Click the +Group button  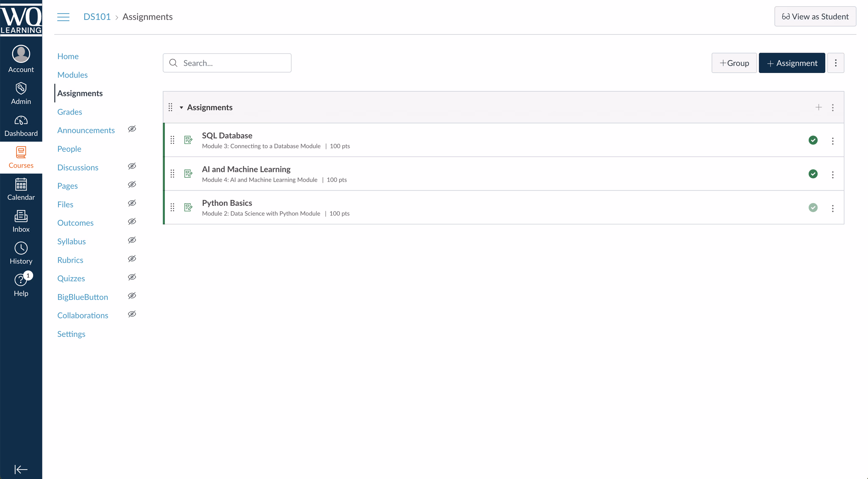click(x=734, y=63)
